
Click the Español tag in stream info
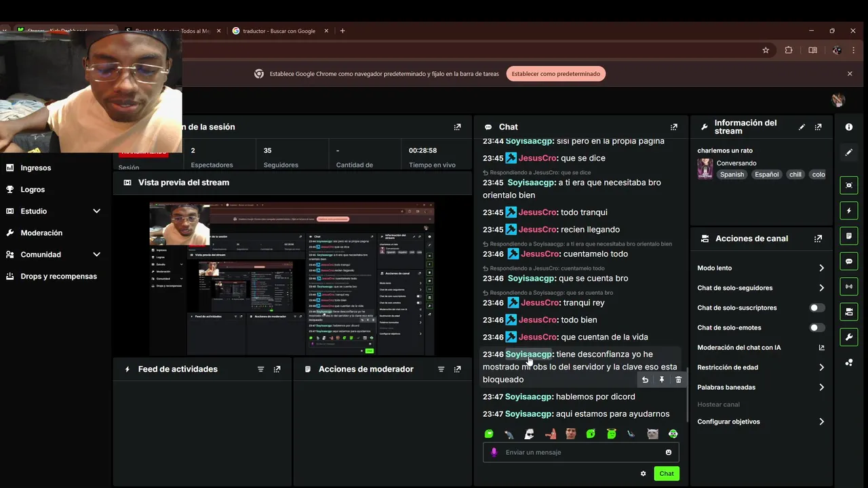coord(767,174)
